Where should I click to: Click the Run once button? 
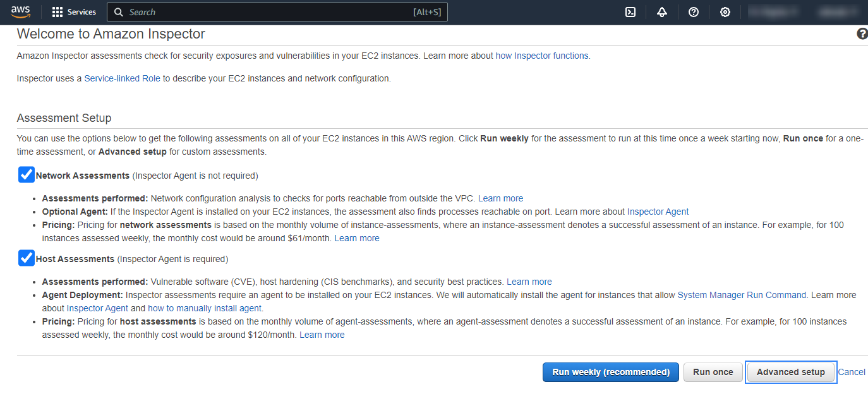(713, 372)
